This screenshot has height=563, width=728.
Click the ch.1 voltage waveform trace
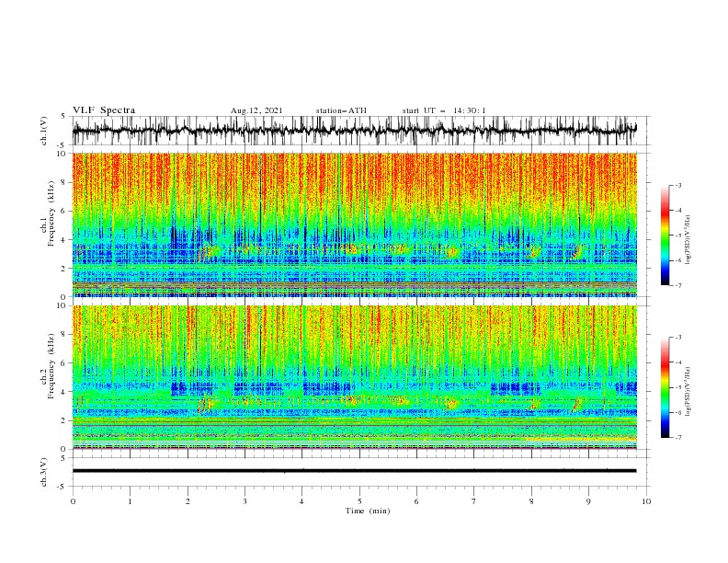[354, 130]
